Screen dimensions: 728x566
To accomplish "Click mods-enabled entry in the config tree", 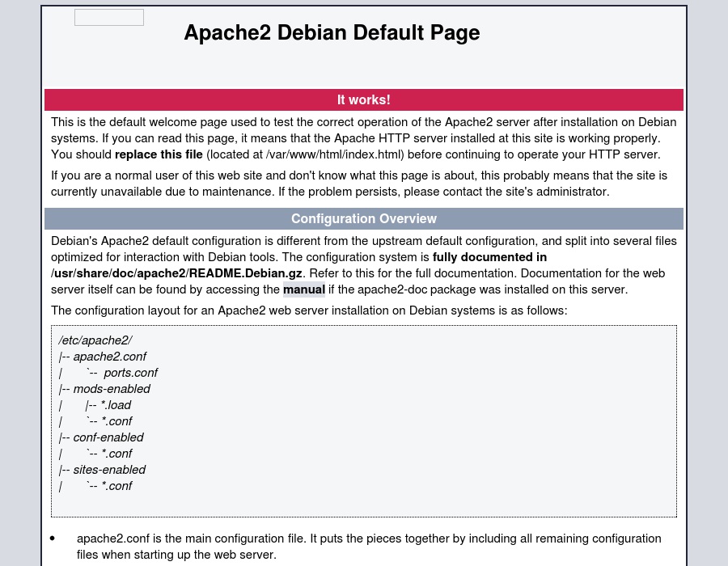I will (x=111, y=389).
